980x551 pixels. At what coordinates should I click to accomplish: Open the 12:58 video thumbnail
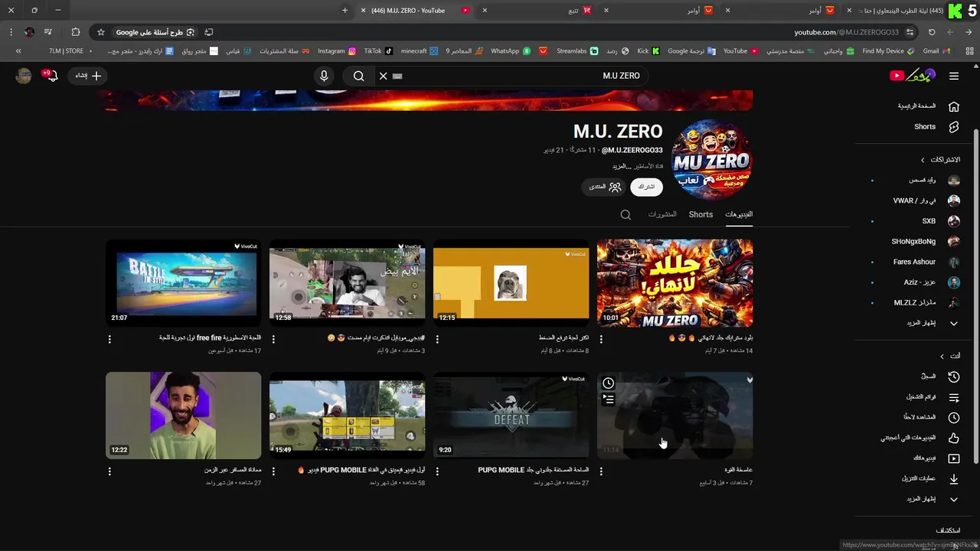pyautogui.click(x=347, y=283)
